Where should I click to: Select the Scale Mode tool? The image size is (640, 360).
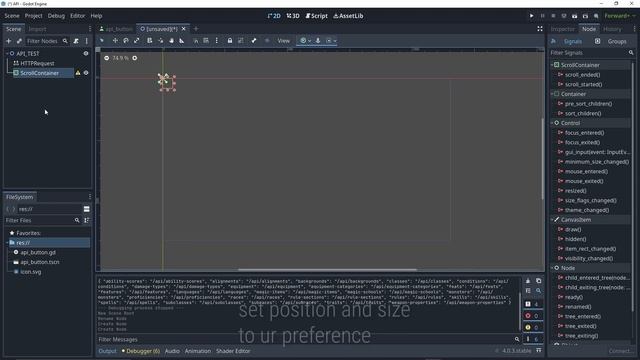click(137, 40)
